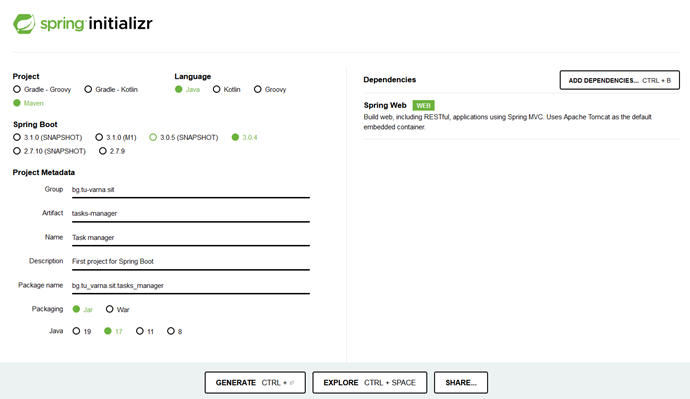Select Gradle - Groovy project type
Viewport: 690px width, 399px height.
(x=42, y=89)
